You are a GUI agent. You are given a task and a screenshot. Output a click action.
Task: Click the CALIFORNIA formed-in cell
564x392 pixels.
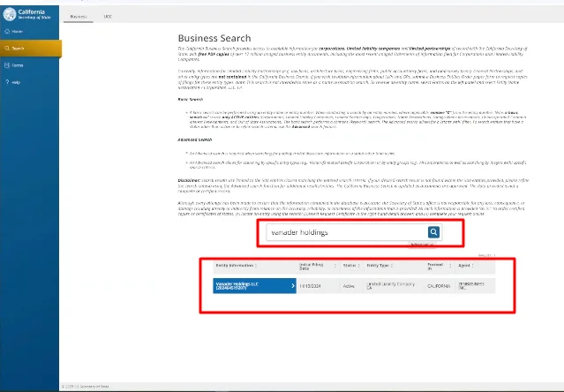pyautogui.click(x=439, y=286)
